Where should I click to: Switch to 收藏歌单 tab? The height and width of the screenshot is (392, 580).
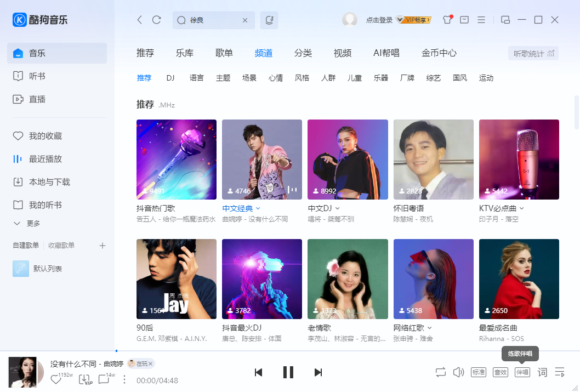tap(61, 246)
